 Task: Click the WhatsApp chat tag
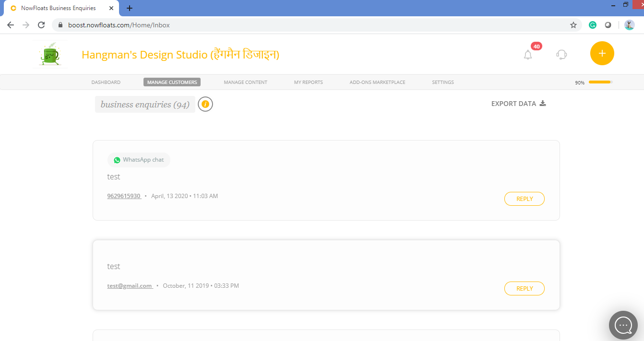pos(139,160)
